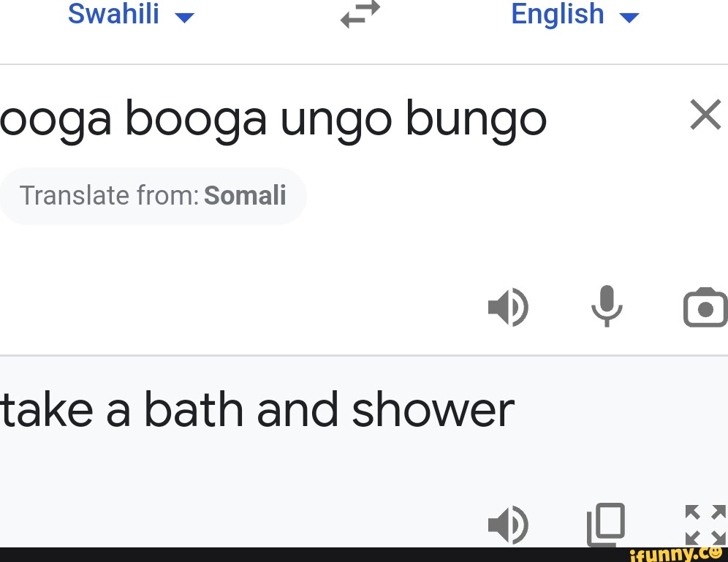Play pronunciation of the Somali input text

click(509, 307)
